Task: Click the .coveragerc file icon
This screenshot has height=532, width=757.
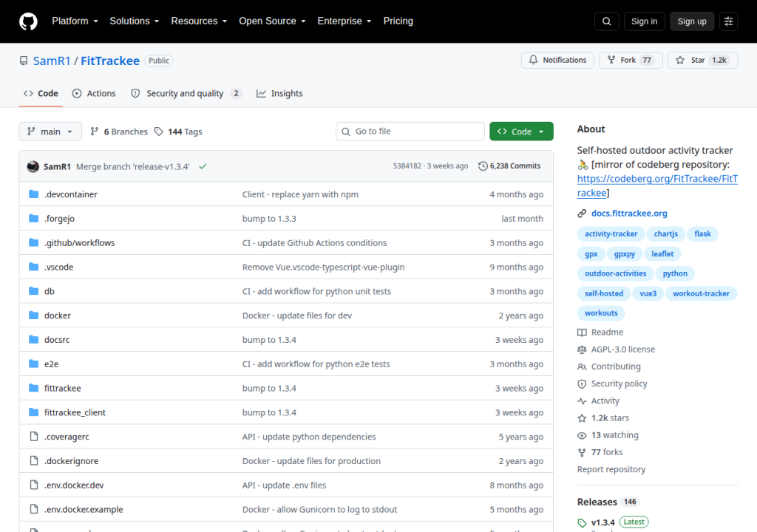Action: point(33,437)
